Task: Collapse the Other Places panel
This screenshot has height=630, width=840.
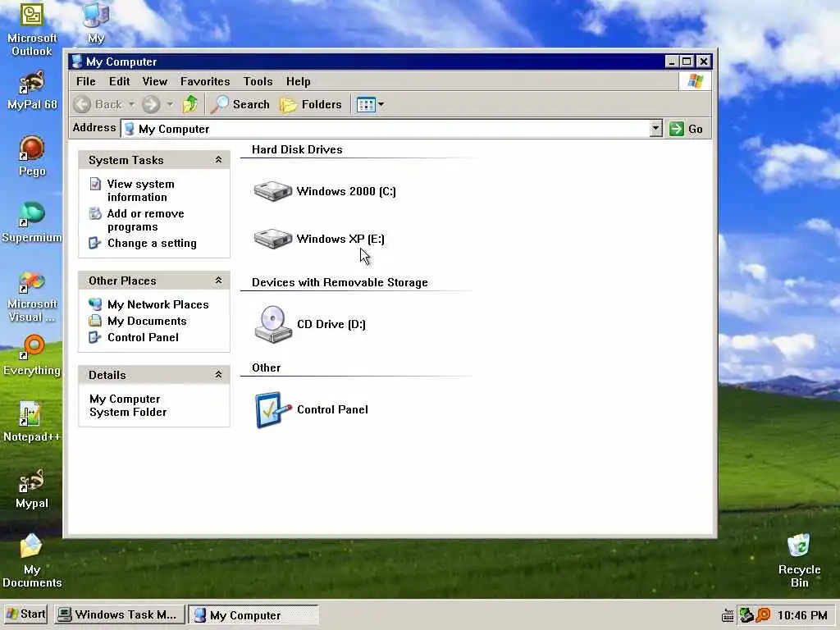Action: (218, 281)
